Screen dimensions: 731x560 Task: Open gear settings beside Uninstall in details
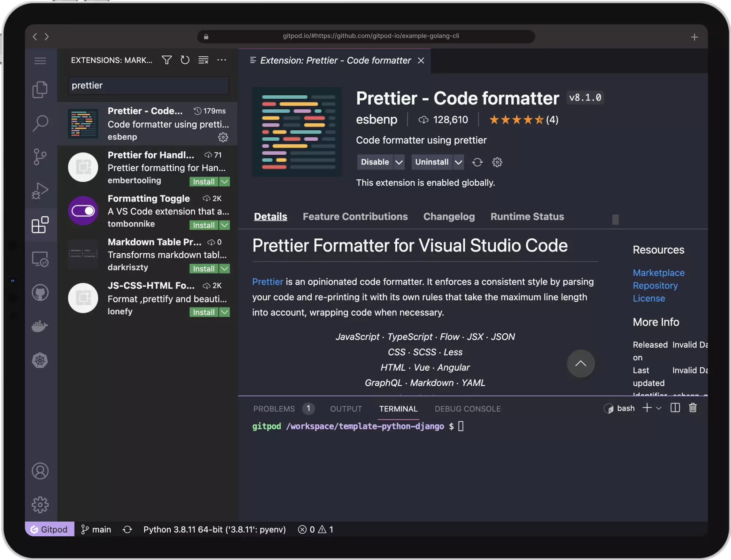497,162
